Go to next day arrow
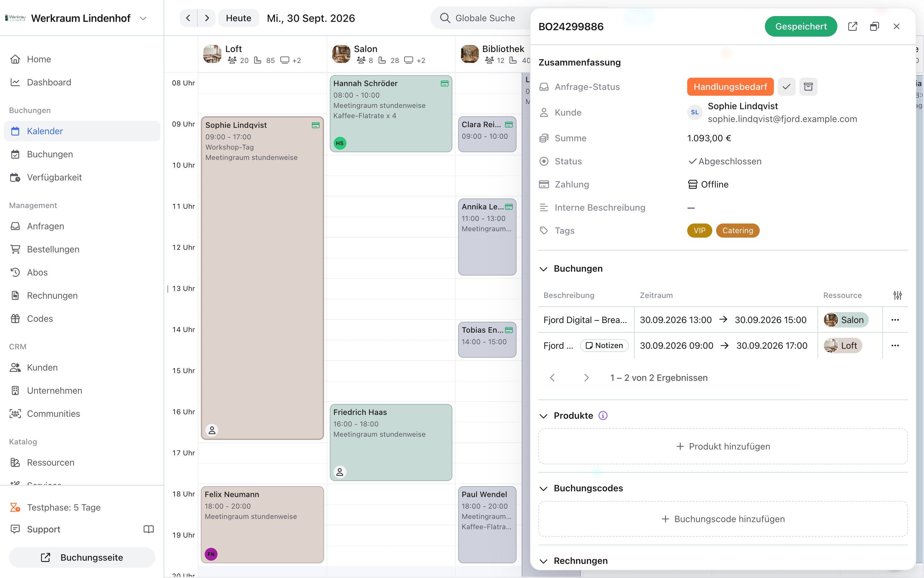Image resolution: width=924 pixels, height=578 pixels. point(207,18)
